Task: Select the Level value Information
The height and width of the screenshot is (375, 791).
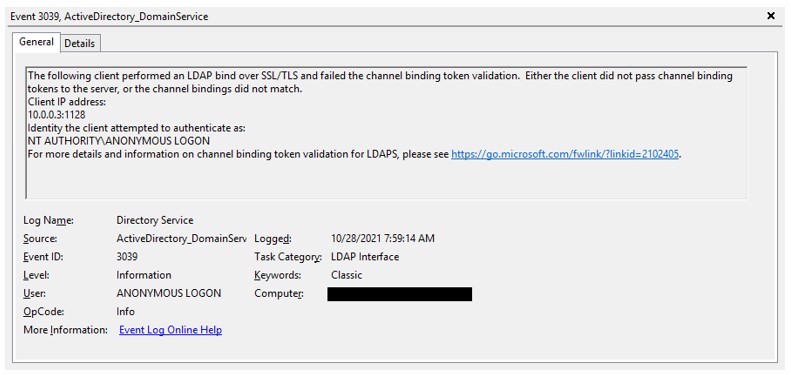Action: point(144,275)
